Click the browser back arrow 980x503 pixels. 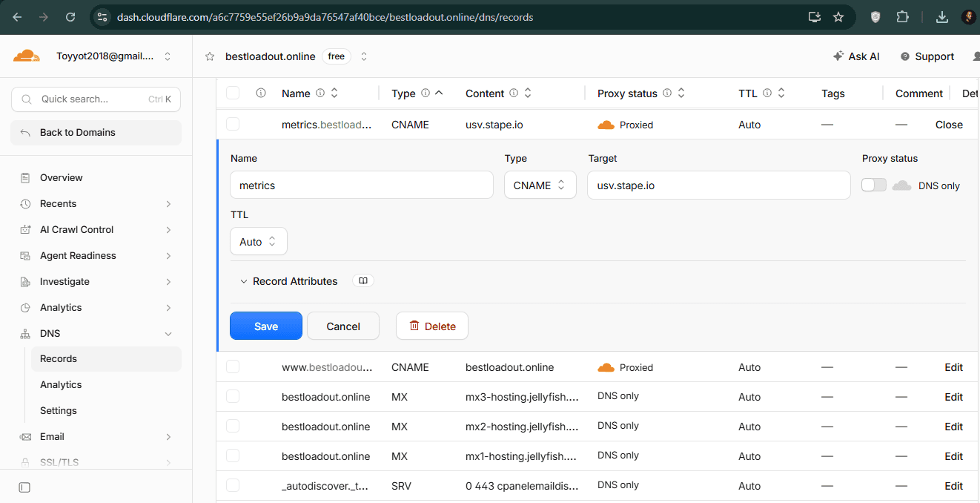(17, 16)
